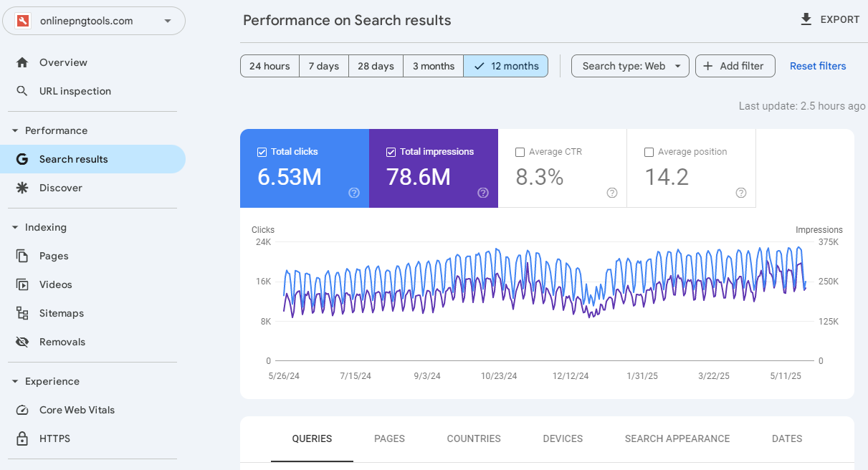Open URL inspection magnifier icon
868x470 pixels.
(22, 91)
